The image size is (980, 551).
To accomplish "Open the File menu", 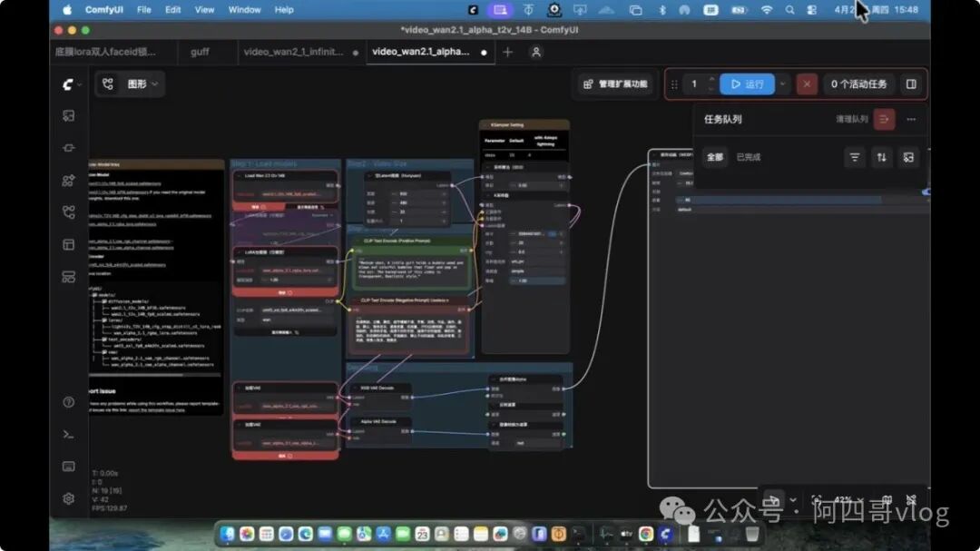I will [x=143, y=10].
